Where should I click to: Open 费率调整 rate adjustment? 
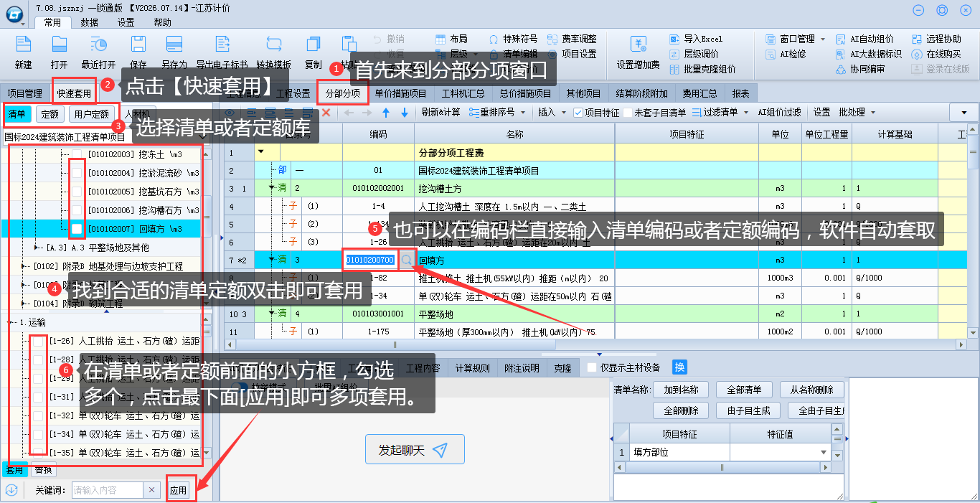[x=572, y=39]
